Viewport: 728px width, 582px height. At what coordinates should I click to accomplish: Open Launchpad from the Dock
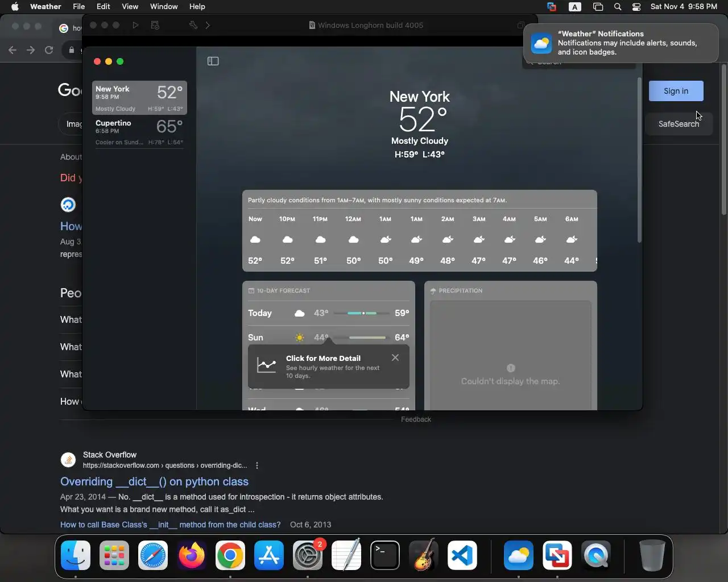[114, 555]
